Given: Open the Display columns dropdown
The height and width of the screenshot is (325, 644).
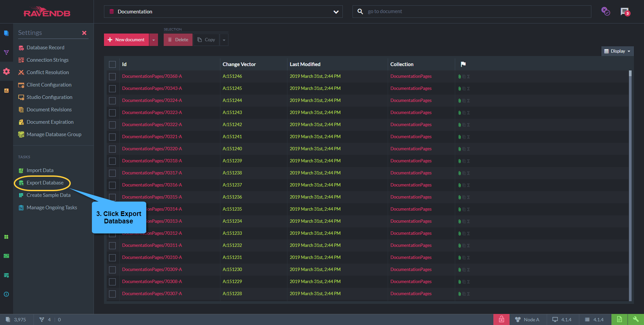Looking at the screenshot, I should pos(617,51).
